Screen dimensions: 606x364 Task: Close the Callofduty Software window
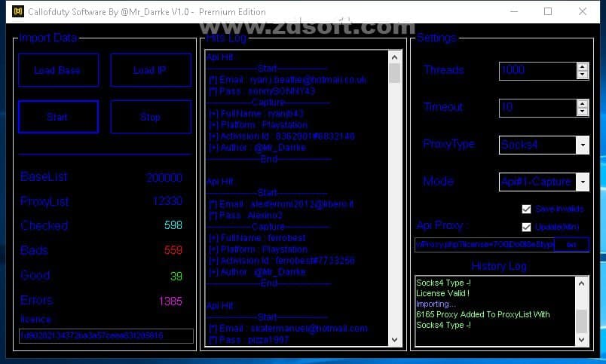pos(583,11)
